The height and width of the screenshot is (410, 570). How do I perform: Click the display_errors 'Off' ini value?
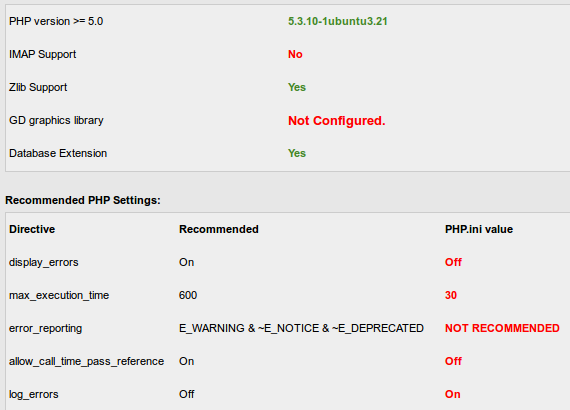(x=453, y=262)
